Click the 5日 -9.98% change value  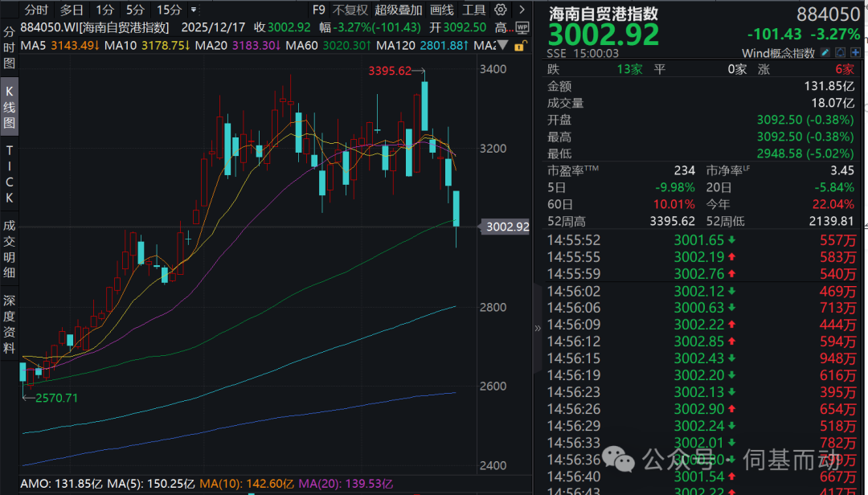click(x=675, y=187)
